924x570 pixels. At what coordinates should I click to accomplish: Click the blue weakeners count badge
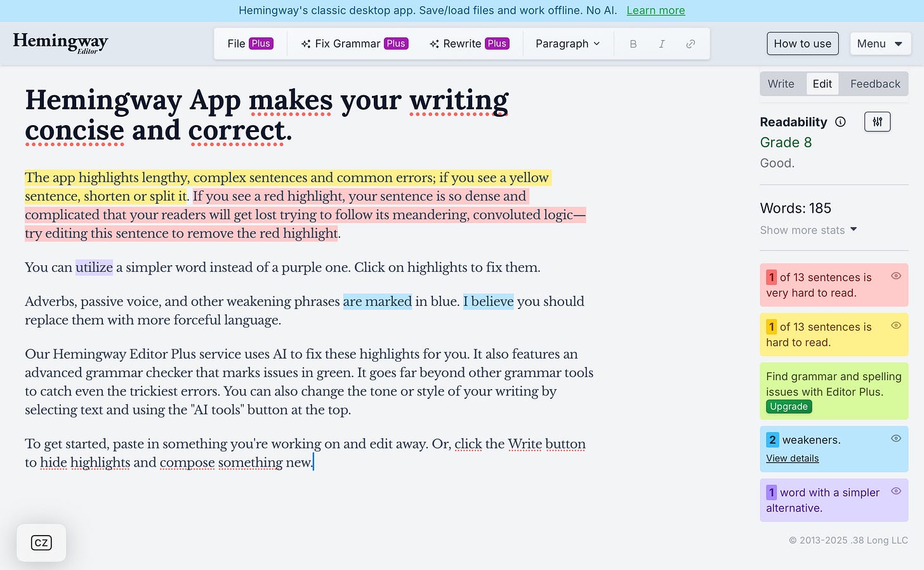tap(772, 440)
